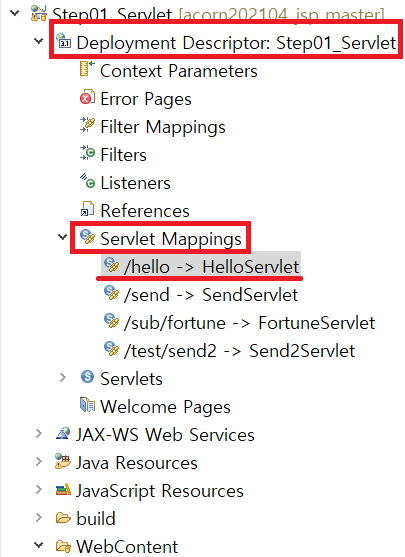405x557 pixels.
Task: Expand JAX-WS Web Services node
Action: tap(39, 433)
